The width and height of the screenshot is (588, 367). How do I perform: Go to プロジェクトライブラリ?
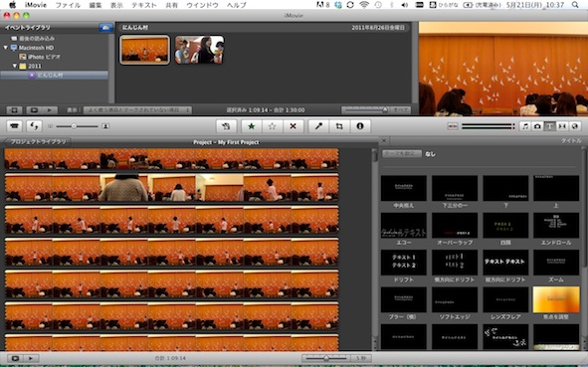(38, 141)
